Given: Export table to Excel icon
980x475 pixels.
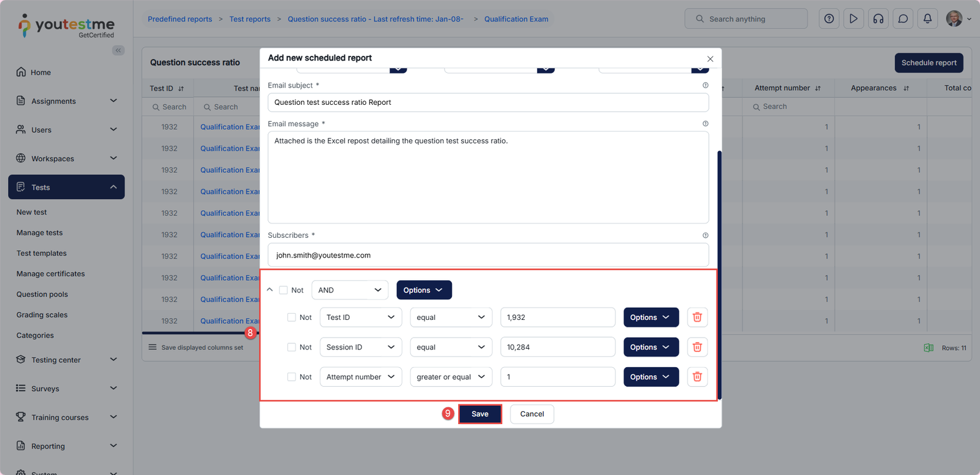Looking at the screenshot, I should 929,348.
